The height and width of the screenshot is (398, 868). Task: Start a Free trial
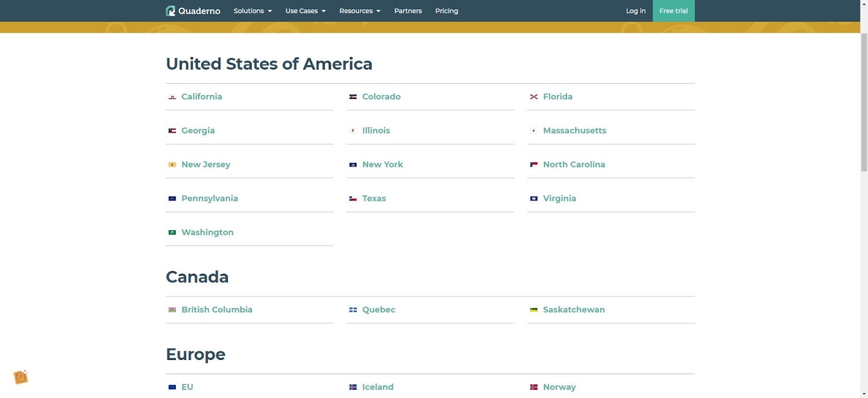tap(674, 11)
